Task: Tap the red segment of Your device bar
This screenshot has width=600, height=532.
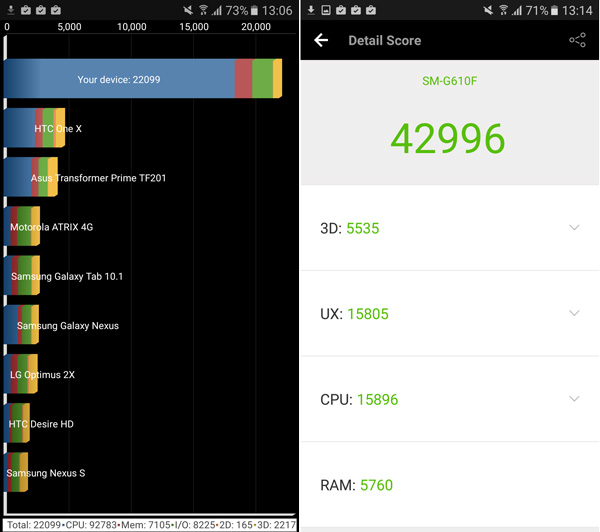Action: tap(243, 78)
